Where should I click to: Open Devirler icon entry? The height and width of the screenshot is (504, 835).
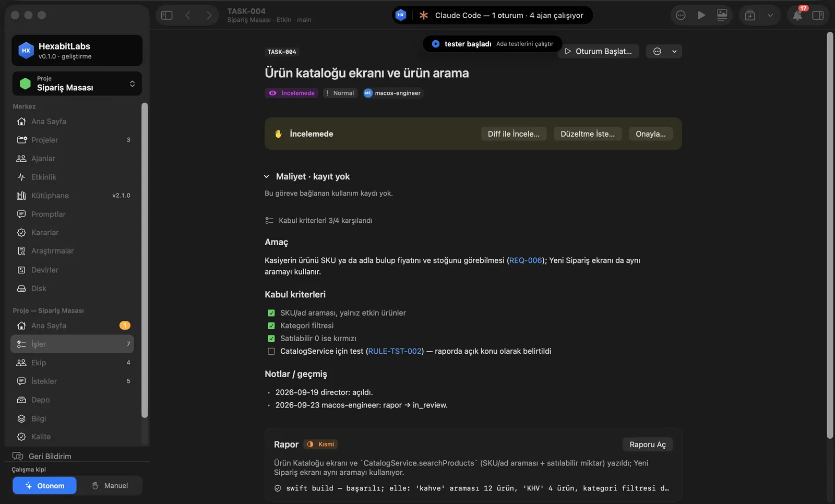(72, 270)
